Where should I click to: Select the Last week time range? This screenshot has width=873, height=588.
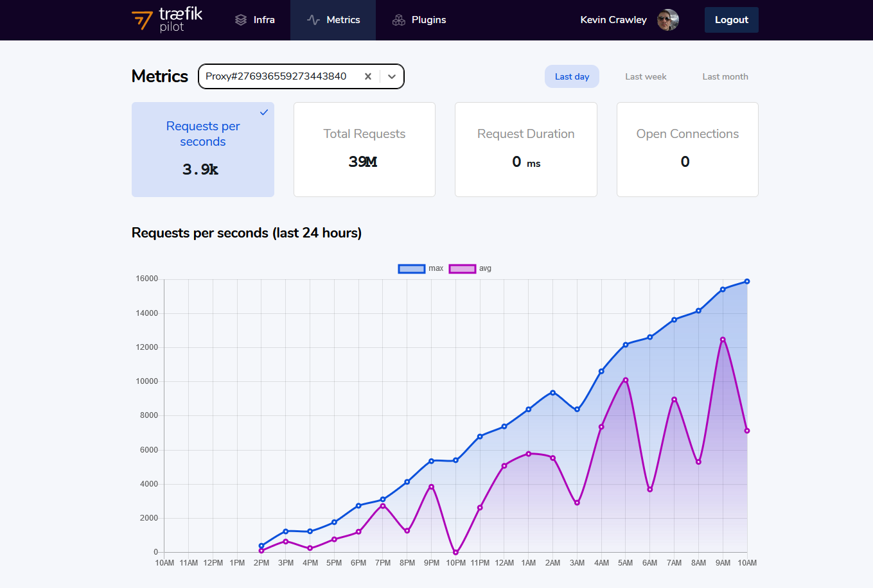click(645, 76)
